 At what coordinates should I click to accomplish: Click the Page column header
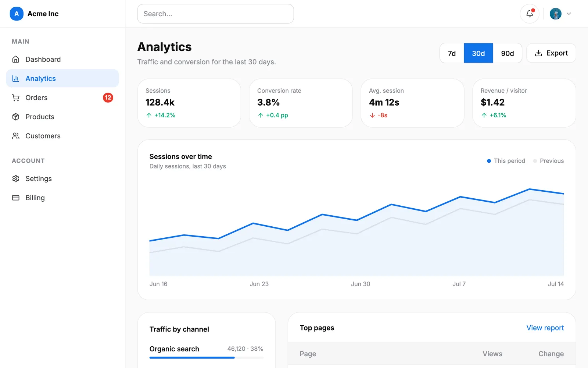coord(308,354)
